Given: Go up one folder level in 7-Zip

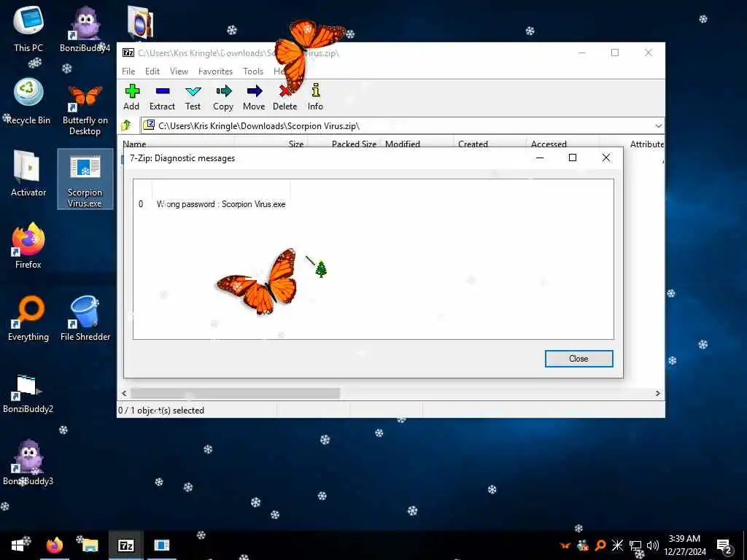Looking at the screenshot, I should (126, 125).
